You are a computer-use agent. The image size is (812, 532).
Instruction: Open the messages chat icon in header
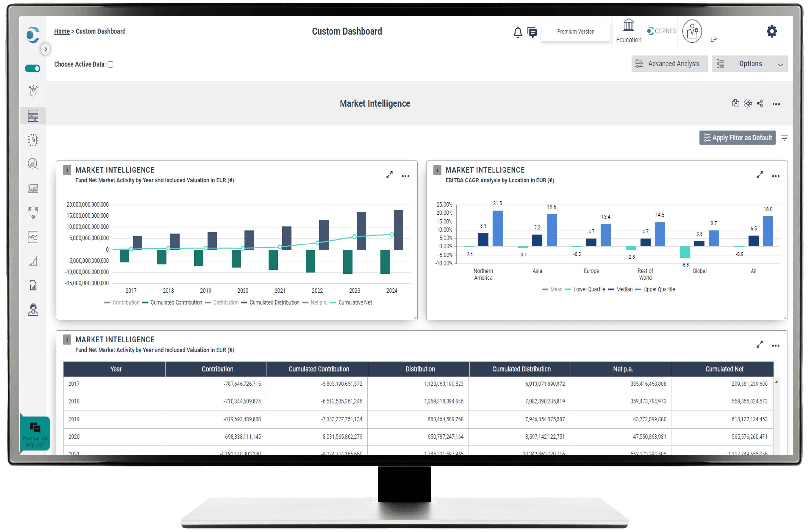[532, 32]
